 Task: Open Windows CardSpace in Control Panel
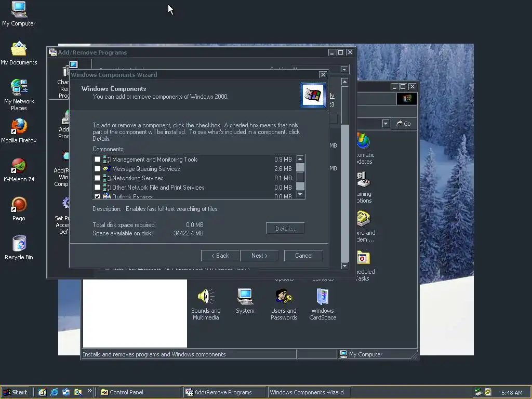tap(323, 304)
